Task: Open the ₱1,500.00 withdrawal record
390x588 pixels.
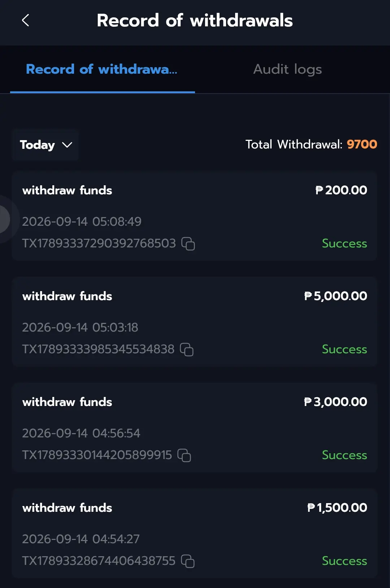Action: pyautogui.click(x=195, y=534)
